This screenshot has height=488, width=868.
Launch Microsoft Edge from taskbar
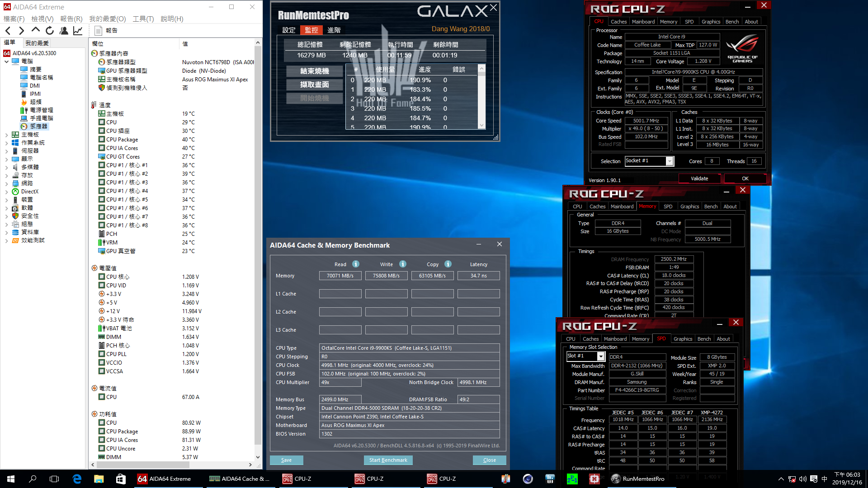(77, 479)
